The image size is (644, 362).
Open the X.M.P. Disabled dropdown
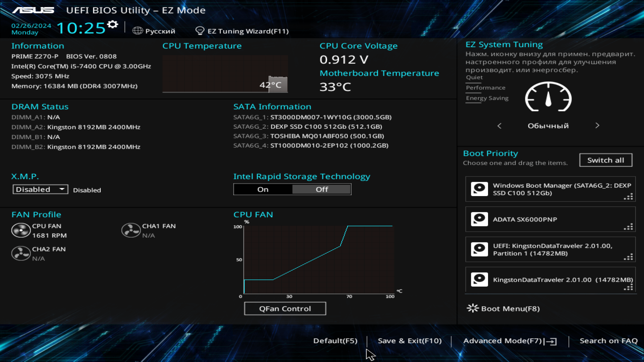(x=40, y=189)
